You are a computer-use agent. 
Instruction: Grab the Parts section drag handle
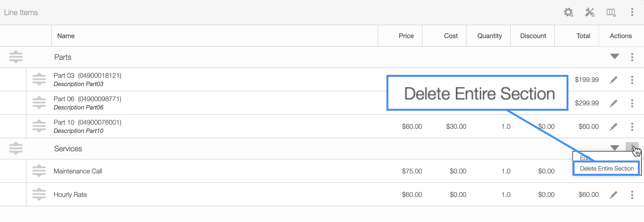16,57
